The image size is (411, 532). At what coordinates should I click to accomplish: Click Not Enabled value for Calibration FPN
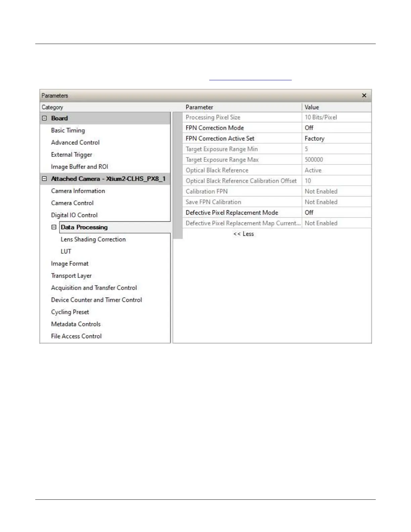(x=321, y=191)
